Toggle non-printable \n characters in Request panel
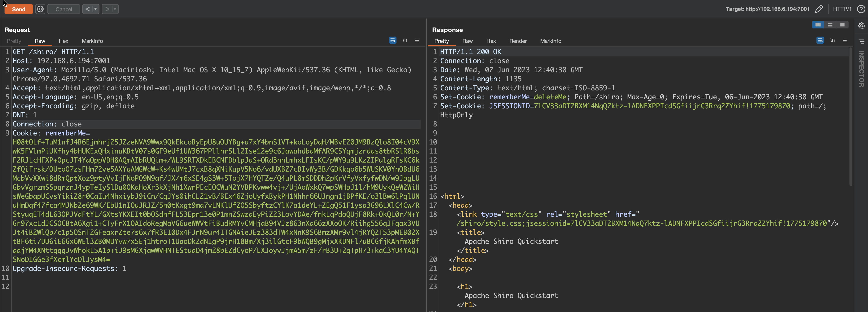This screenshot has height=312, width=868. [x=405, y=40]
